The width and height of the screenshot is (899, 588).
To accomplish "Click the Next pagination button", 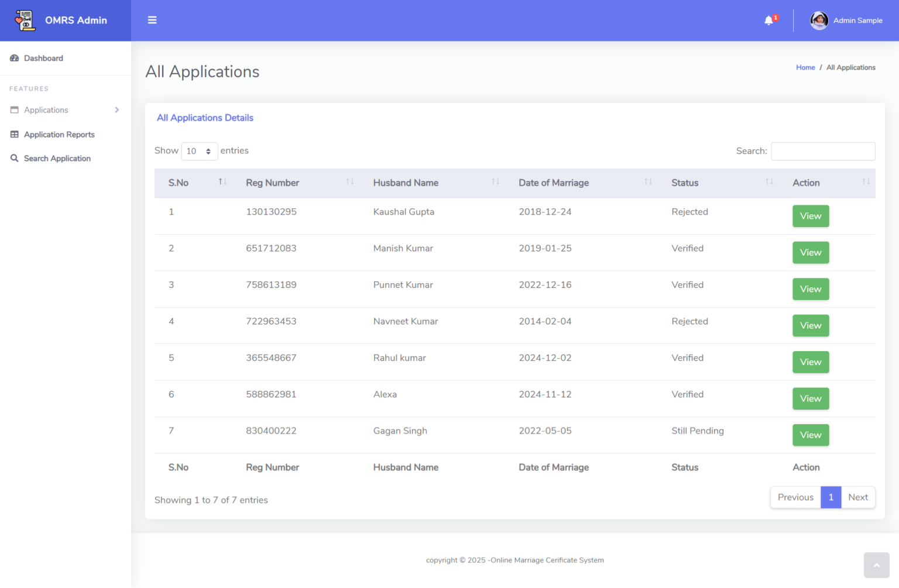I will coord(858,497).
